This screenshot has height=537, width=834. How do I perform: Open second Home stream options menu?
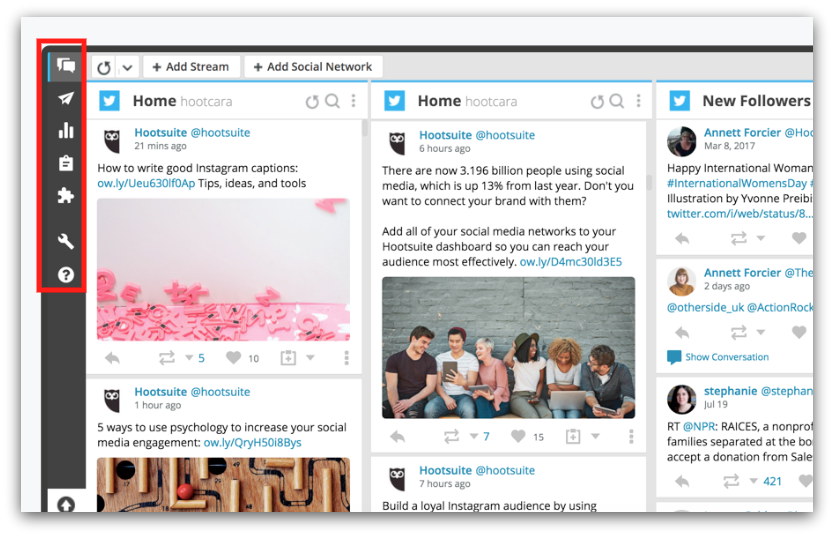tap(638, 101)
